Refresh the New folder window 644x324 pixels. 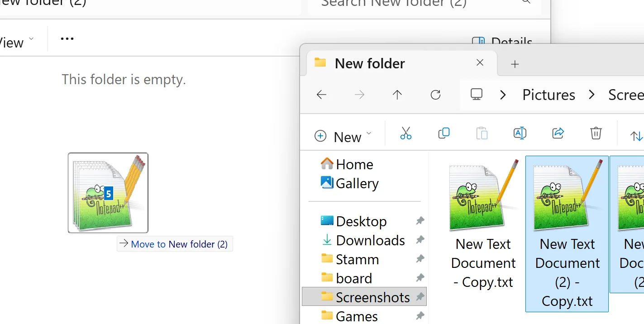[x=435, y=95]
